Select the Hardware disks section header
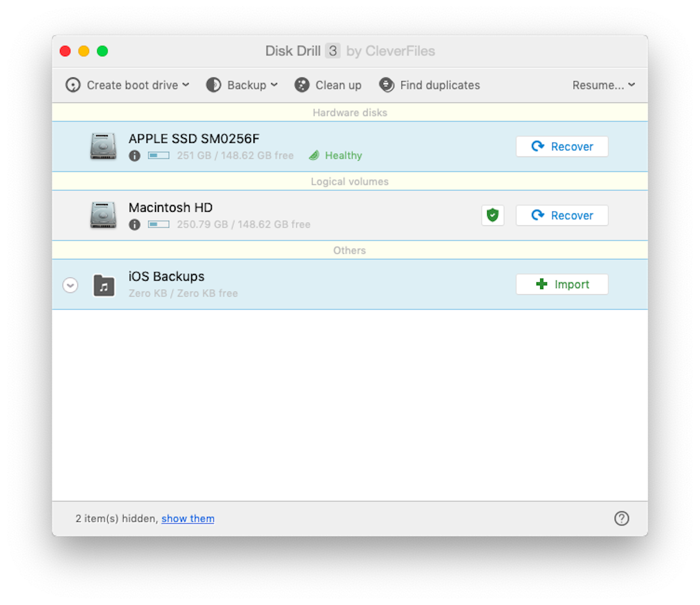The width and height of the screenshot is (700, 605). point(350,112)
